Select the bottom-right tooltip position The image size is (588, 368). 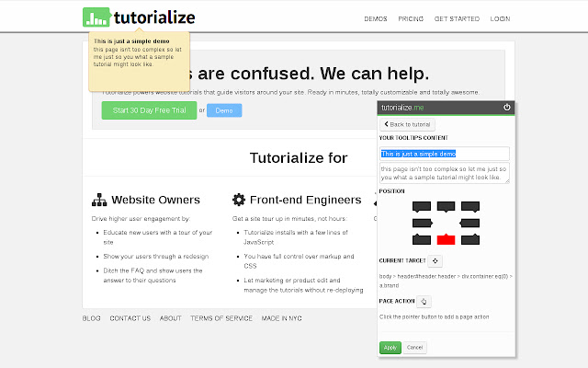coord(470,239)
